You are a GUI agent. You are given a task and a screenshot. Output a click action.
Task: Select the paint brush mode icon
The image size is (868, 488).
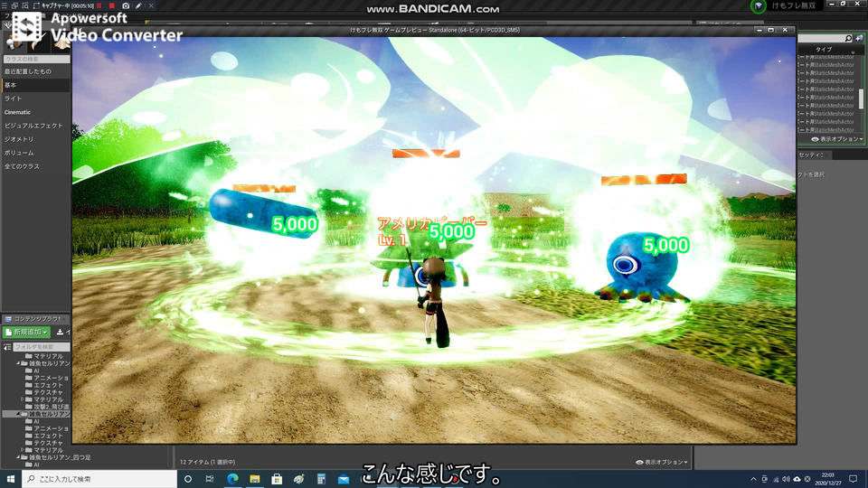click(36, 43)
